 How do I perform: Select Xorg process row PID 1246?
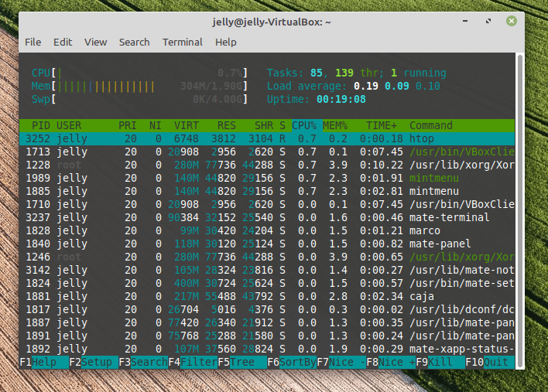(x=267, y=257)
